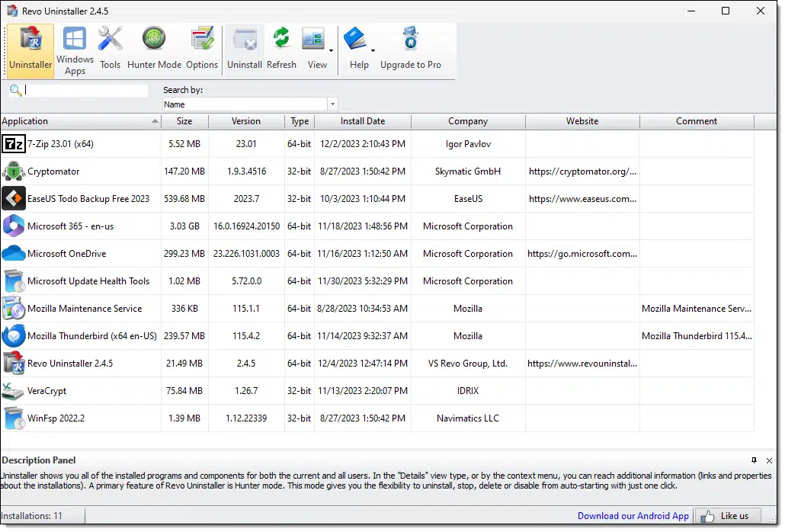The height and width of the screenshot is (532, 785).
Task: Expand the View dropdown arrow
Action: (331, 50)
